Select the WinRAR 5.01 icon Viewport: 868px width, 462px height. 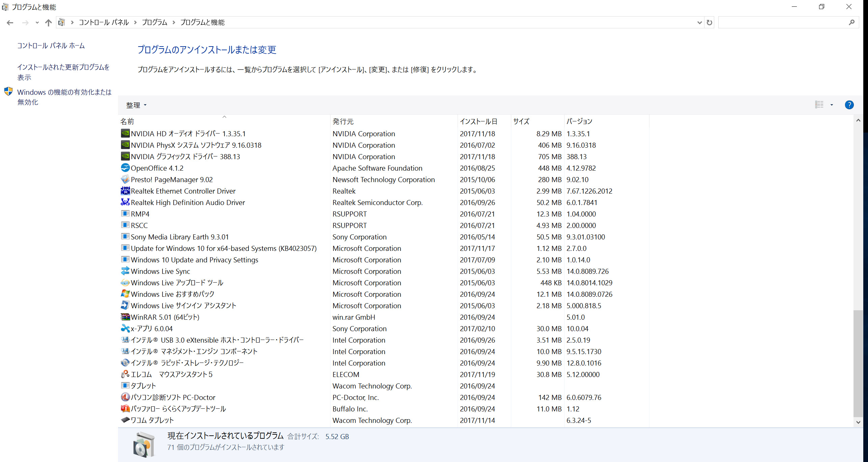click(x=125, y=317)
